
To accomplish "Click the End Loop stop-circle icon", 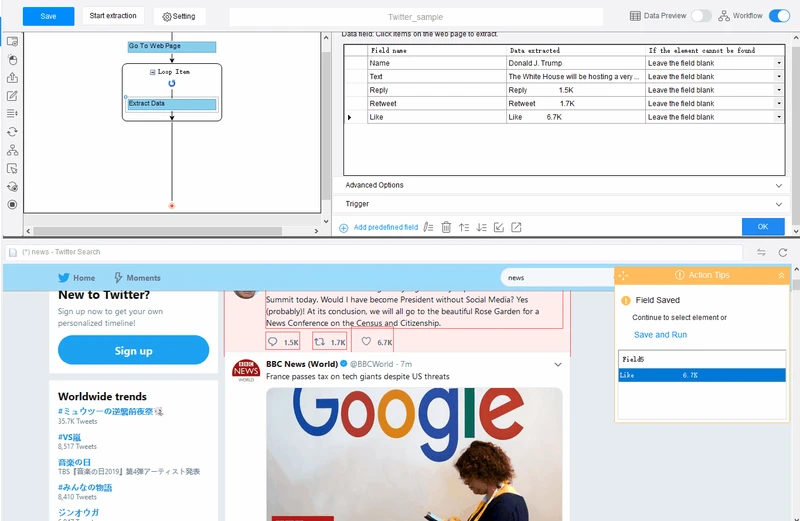I will coord(12,205).
